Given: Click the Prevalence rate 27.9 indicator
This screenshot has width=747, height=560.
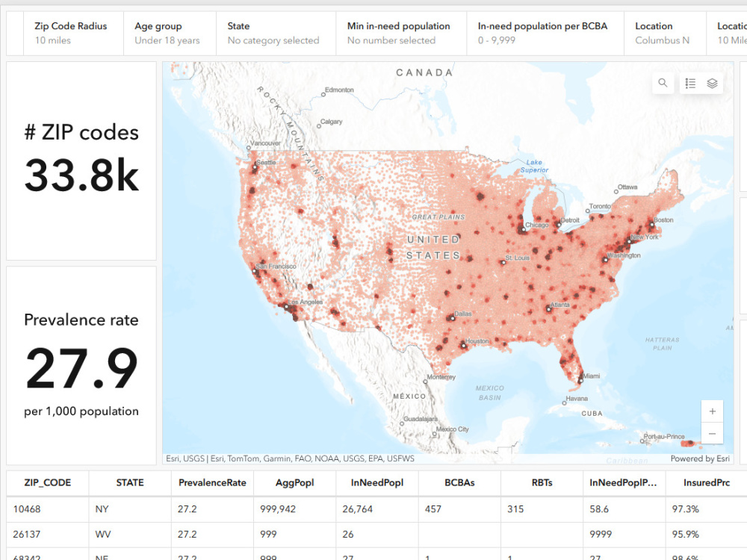Looking at the screenshot, I should pyautogui.click(x=81, y=366).
